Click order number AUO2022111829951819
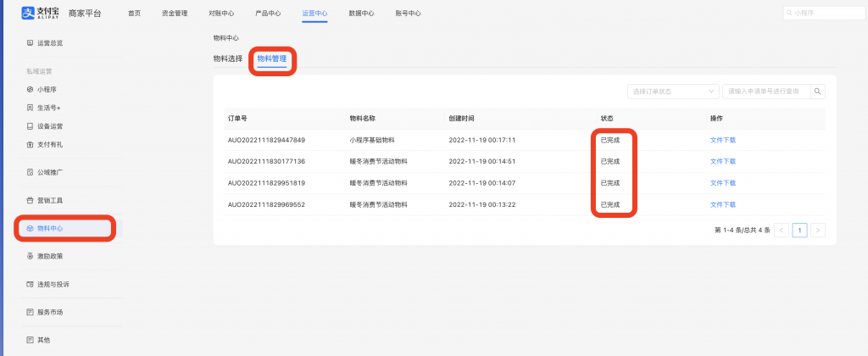The height and width of the screenshot is (356, 868). tap(266, 183)
